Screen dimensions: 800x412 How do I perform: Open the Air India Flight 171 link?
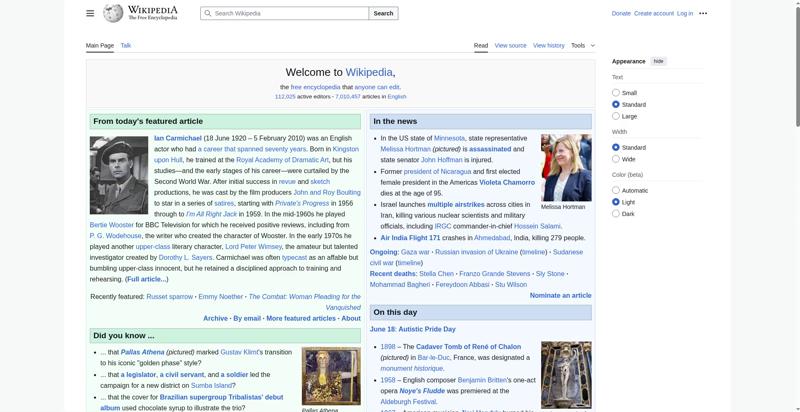click(410, 238)
